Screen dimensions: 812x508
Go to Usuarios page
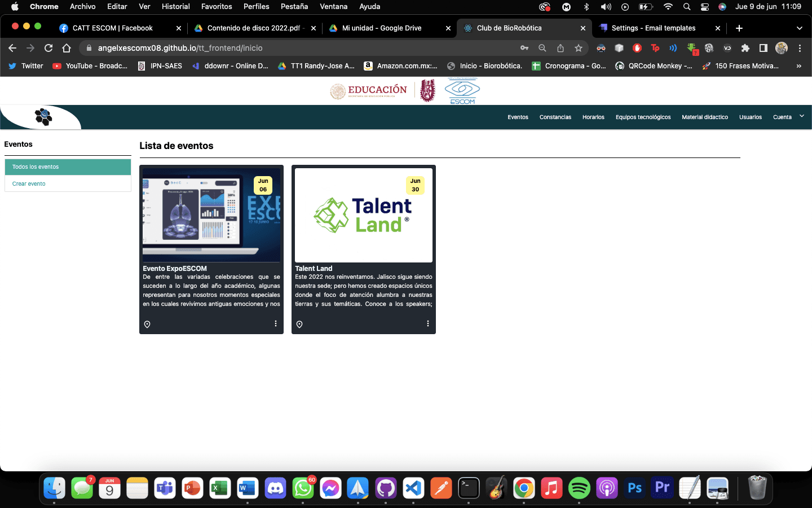pos(751,117)
